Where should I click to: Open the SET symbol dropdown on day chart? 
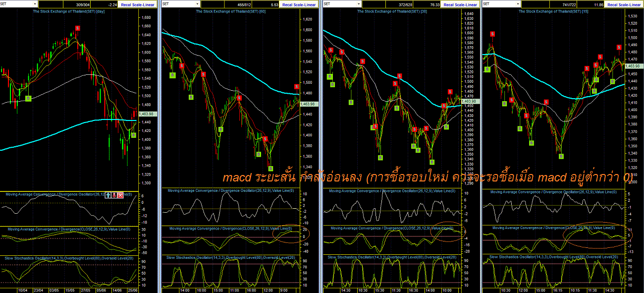point(35,4)
